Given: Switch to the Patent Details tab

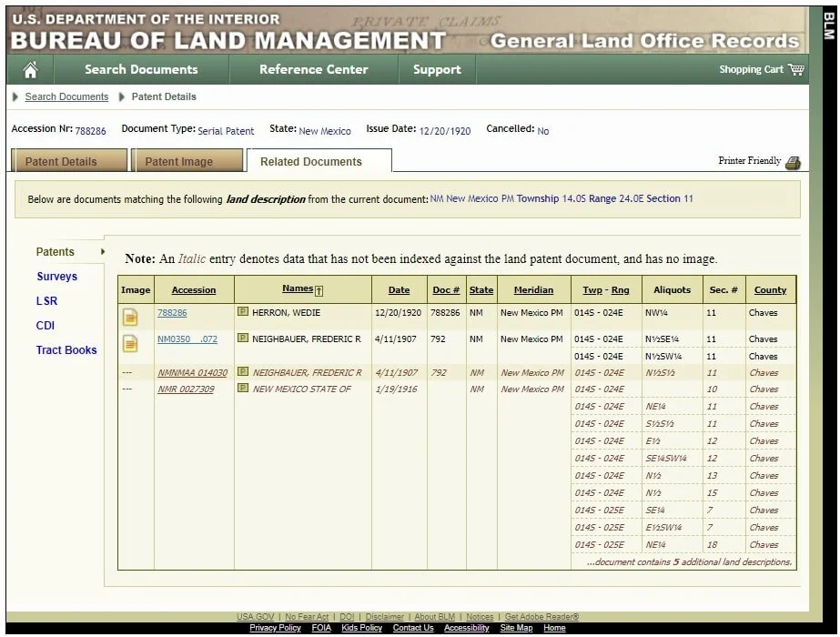Looking at the screenshot, I should [x=68, y=161].
